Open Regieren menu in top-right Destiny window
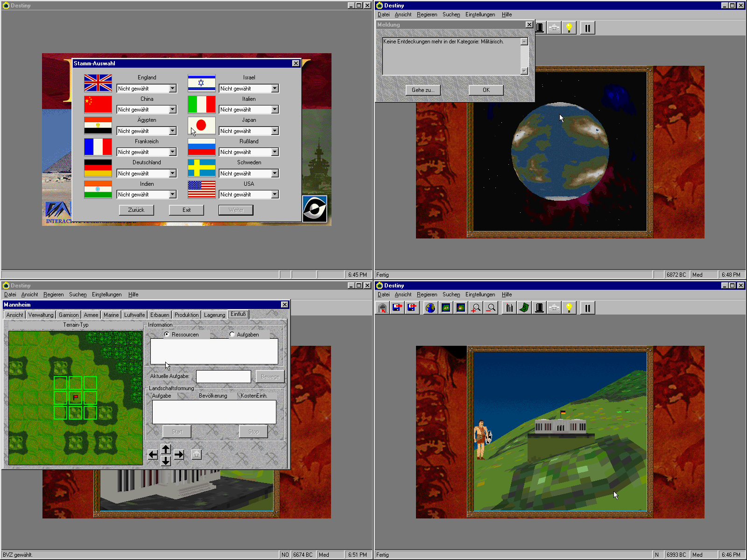This screenshot has width=747, height=560. tap(427, 14)
